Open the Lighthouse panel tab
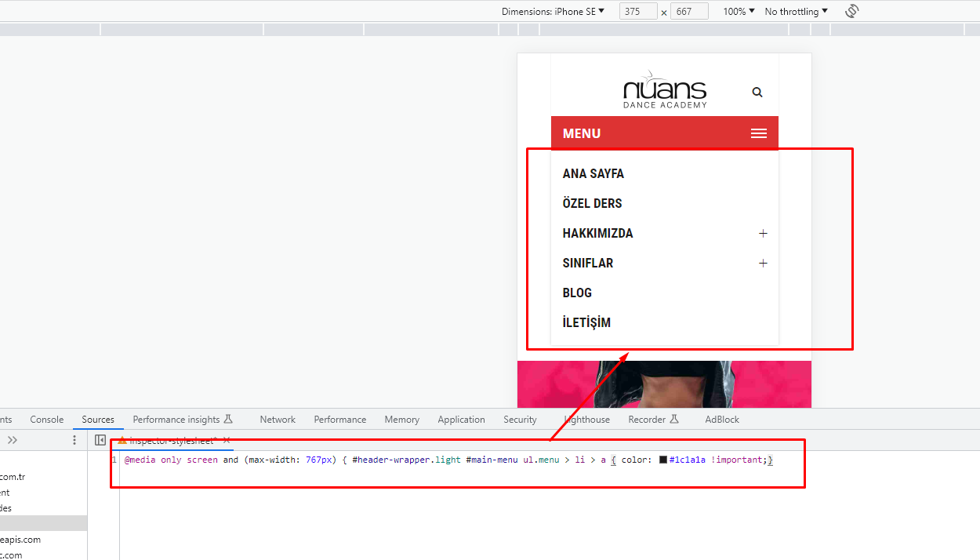This screenshot has height=560, width=980. pyautogui.click(x=586, y=420)
